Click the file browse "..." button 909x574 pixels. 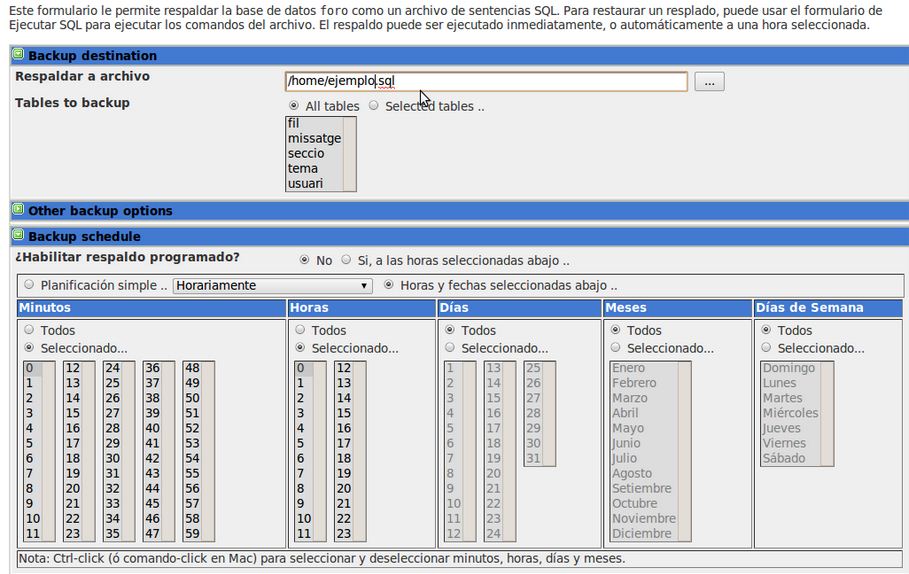(708, 82)
